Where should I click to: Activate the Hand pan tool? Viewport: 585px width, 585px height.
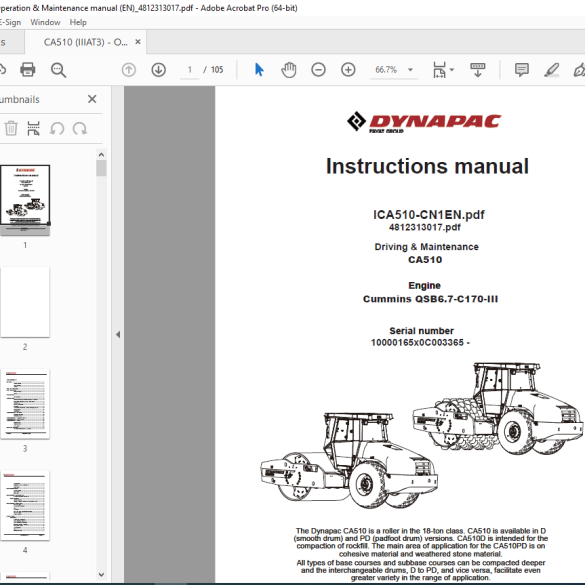coord(289,70)
